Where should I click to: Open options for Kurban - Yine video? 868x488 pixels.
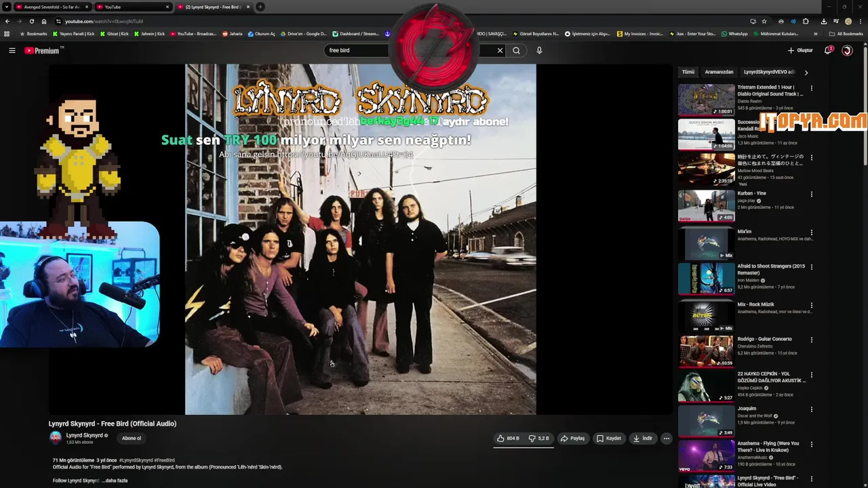(811, 195)
